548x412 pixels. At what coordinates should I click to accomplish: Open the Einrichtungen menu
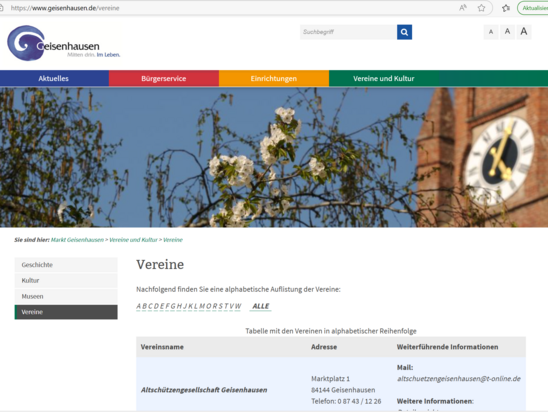pyautogui.click(x=274, y=79)
